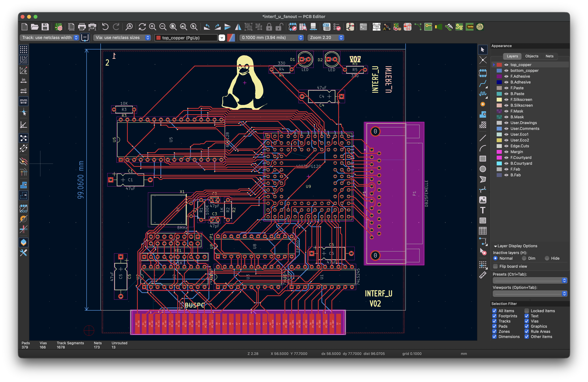
Task: Click the Save button
Action: [x=45, y=27]
